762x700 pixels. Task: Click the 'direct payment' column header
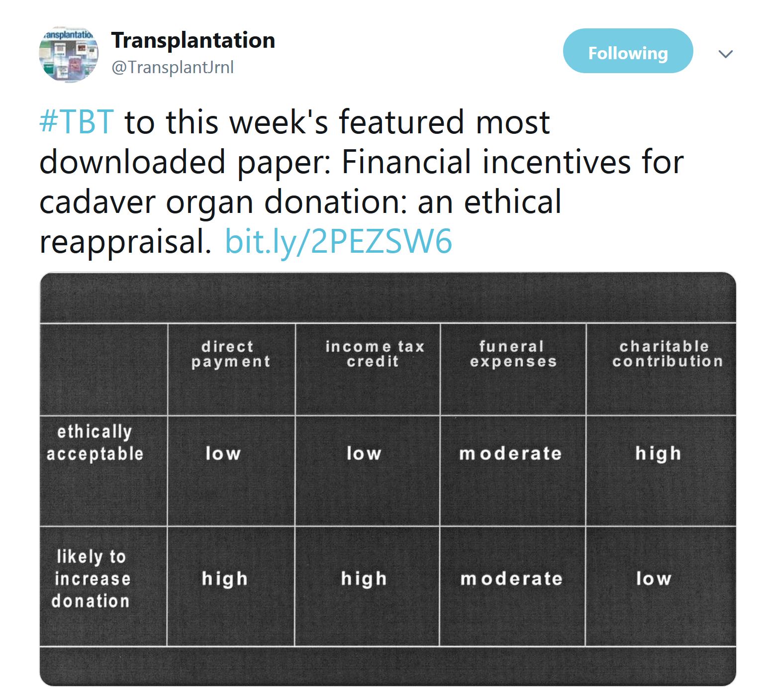[231, 354]
